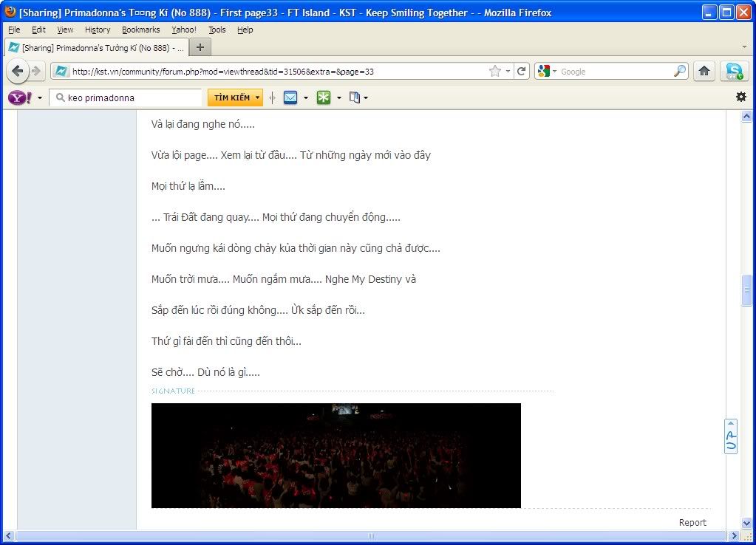Click the site favicon in the address bar

point(61,72)
